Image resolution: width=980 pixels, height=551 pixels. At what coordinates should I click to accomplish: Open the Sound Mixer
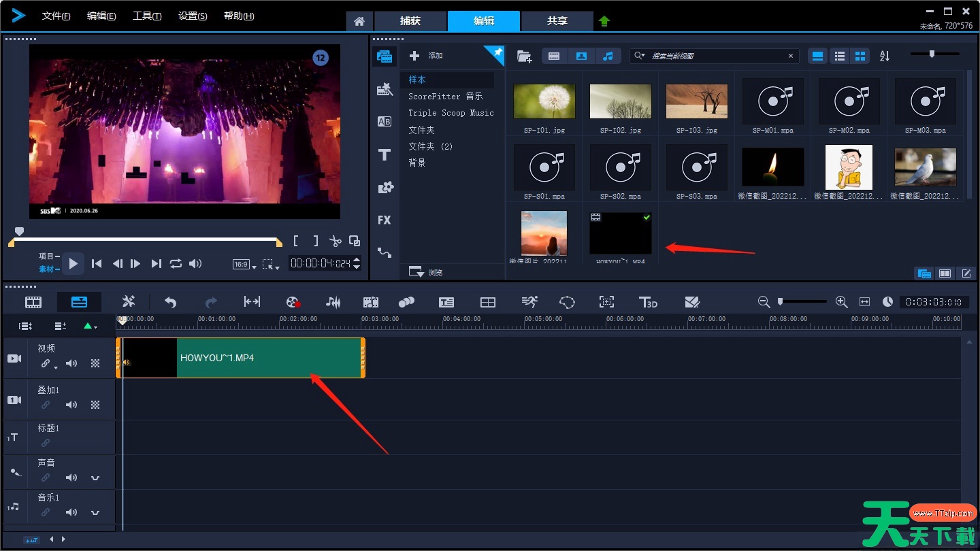pos(333,302)
